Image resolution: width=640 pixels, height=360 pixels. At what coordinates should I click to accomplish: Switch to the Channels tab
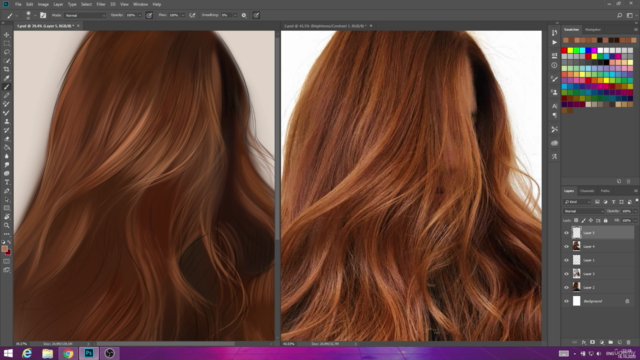[x=587, y=191]
